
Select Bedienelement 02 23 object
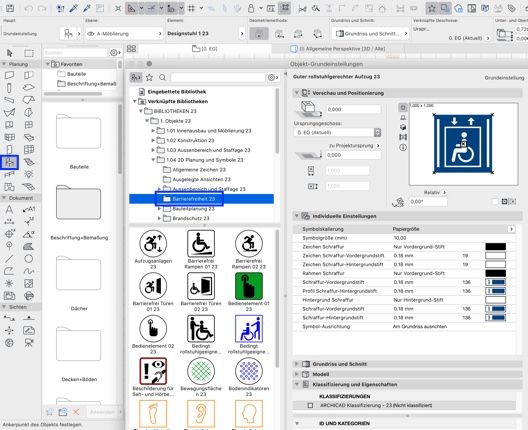153,329
